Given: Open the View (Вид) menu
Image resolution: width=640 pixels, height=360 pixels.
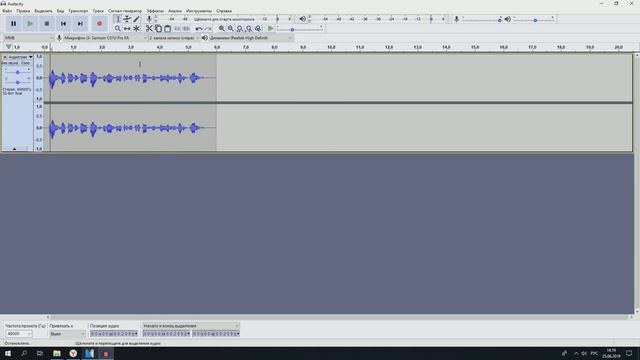Looking at the screenshot, I should [x=60, y=11].
